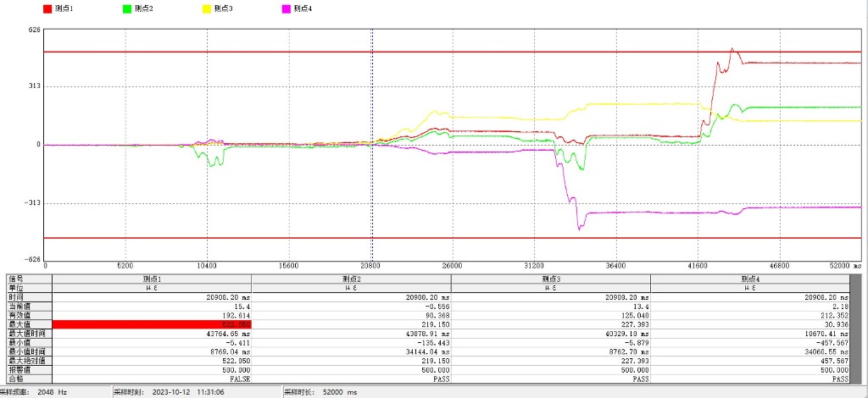Click the table's vertical scrollbar on the right
The width and height of the screenshot is (868, 398).
(856, 329)
